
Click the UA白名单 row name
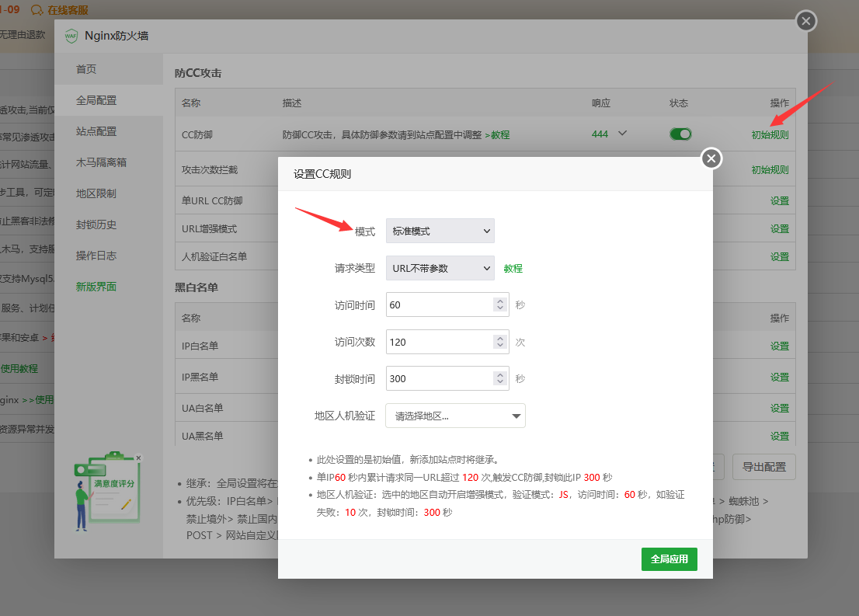tap(202, 409)
